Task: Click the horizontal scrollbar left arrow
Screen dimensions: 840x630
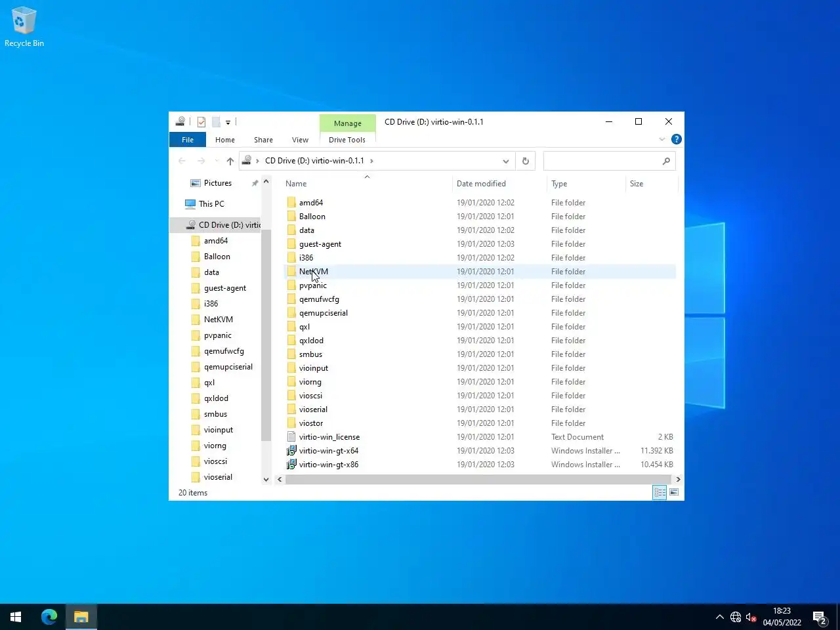Action: (280, 480)
